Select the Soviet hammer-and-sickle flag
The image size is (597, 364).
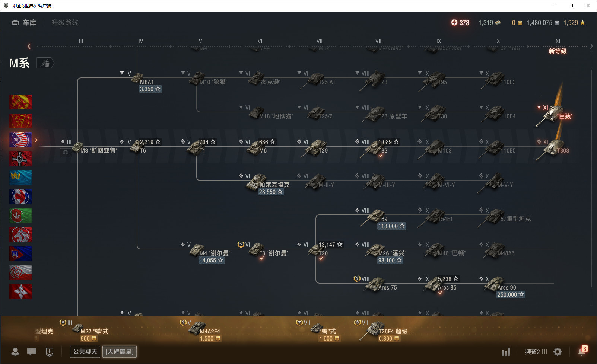click(20, 121)
